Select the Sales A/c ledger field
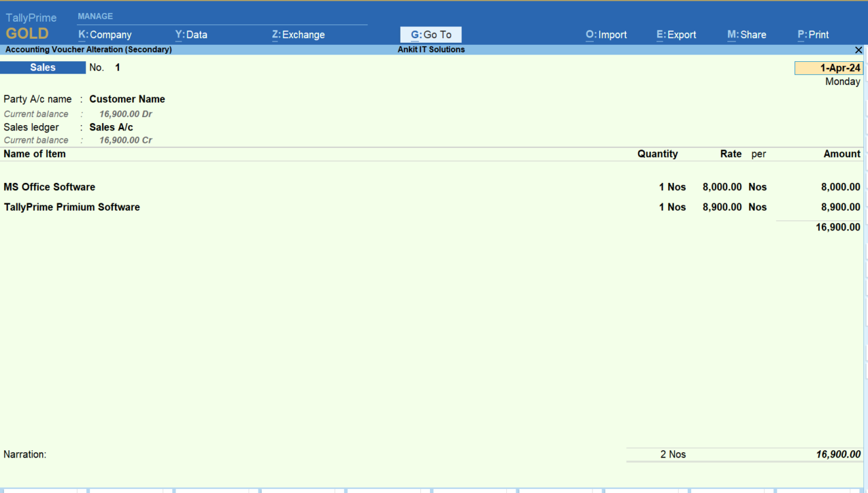 click(x=111, y=127)
